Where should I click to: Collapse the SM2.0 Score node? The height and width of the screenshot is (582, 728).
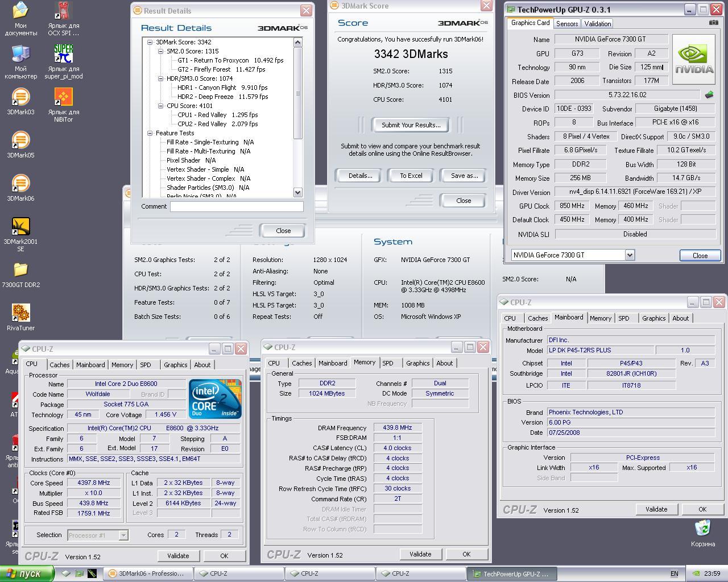pos(161,51)
